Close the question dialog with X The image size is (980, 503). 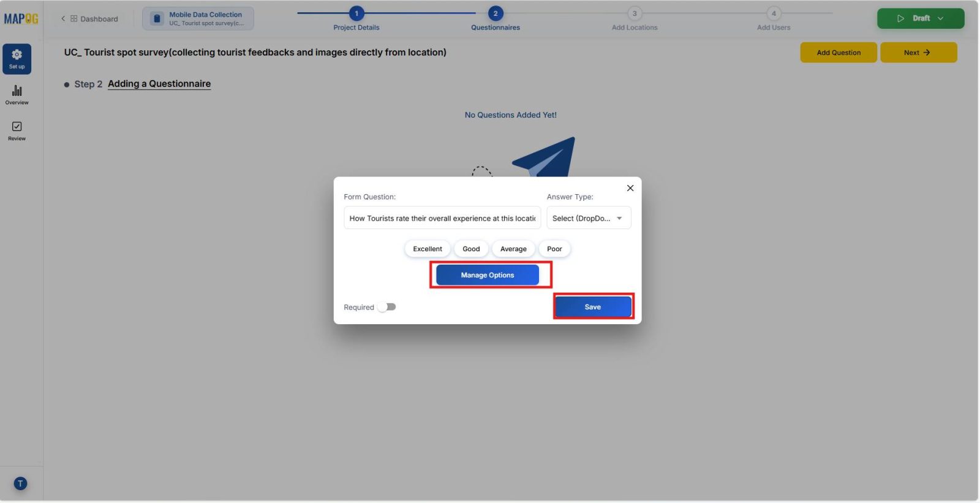tap(630, 188)
